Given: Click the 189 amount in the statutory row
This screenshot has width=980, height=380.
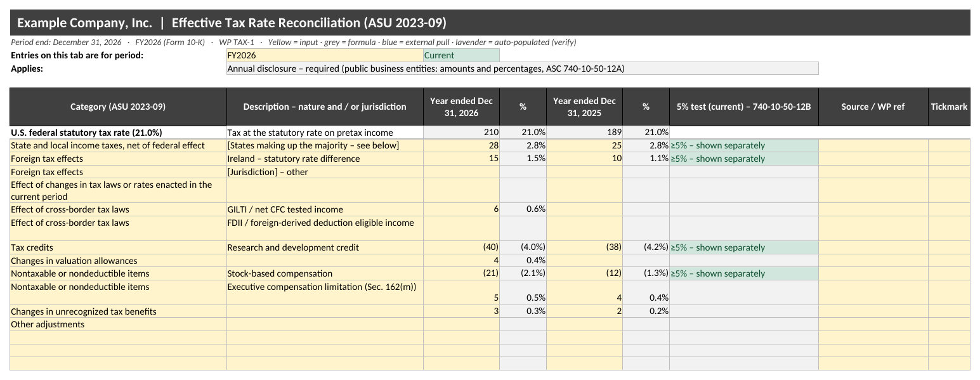Looking at the screenshot, I should point(584,133).
